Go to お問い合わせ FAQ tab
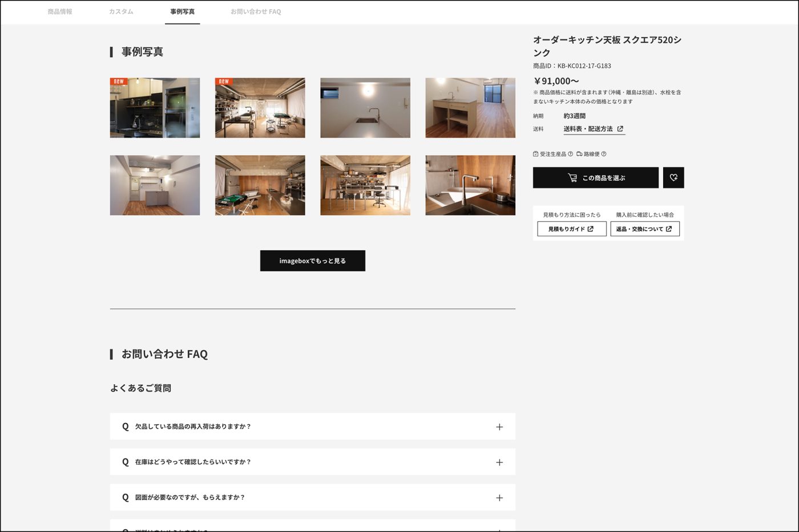Image resolution: width=799 pixels, height=532 pixels. (256, 11)
